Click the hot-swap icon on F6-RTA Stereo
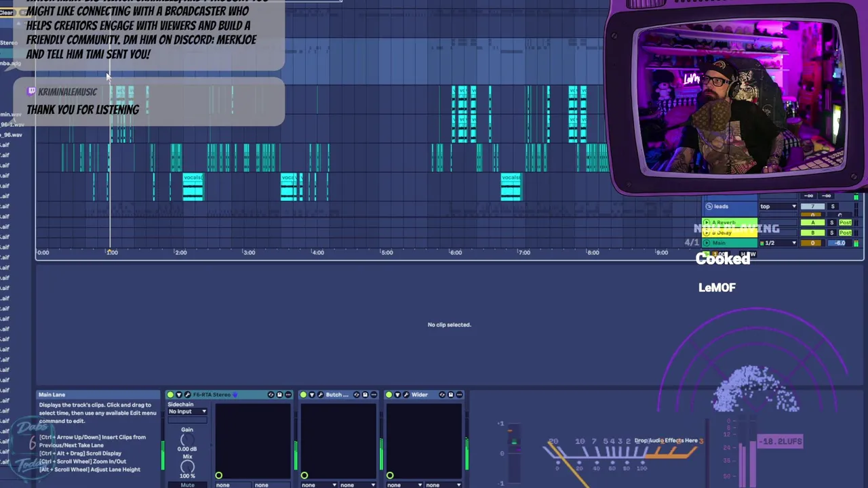This screenshot has height=488, width=868. click(271, 394)
